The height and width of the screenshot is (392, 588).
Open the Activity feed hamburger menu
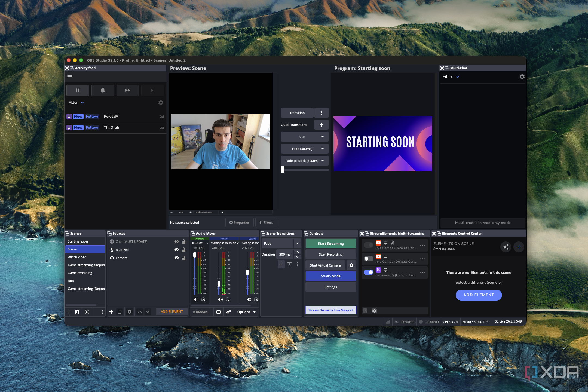pos(70,77)
